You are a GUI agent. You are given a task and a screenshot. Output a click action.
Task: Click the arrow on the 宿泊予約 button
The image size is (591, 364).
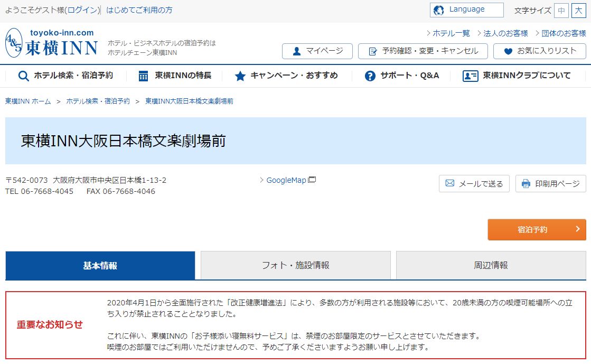coord(577,229)
